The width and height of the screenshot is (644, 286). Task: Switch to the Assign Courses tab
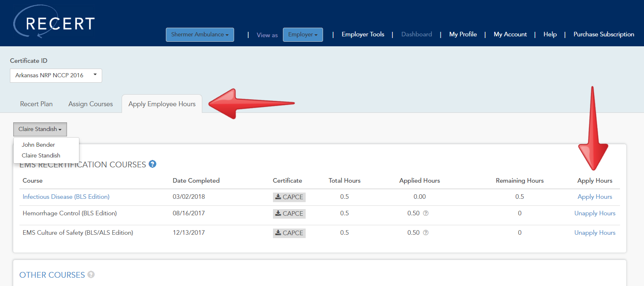[90, 104]
